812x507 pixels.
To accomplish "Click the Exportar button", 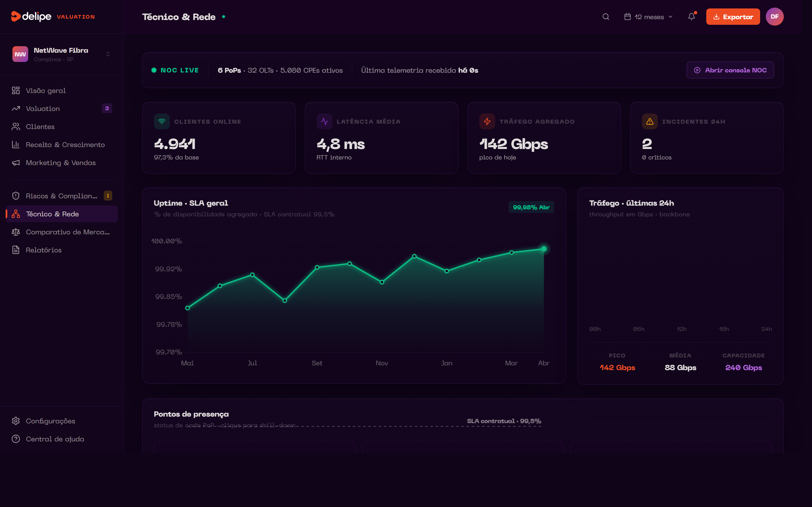I will [x=733, y=17].
